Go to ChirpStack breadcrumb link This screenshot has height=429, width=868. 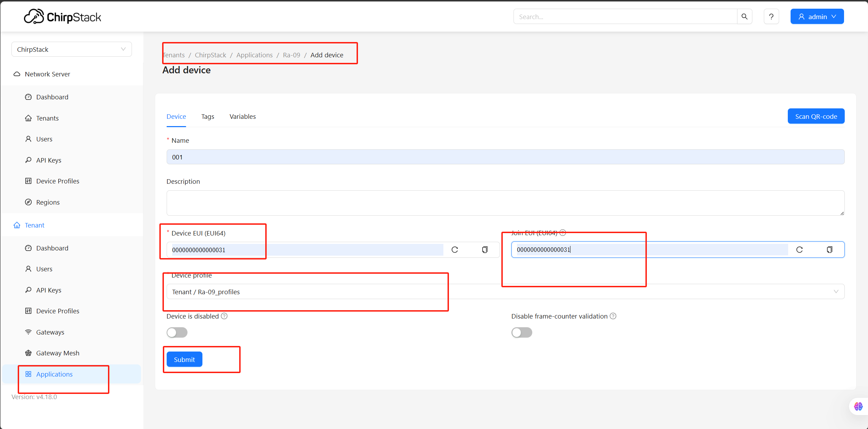pos(210,55)
